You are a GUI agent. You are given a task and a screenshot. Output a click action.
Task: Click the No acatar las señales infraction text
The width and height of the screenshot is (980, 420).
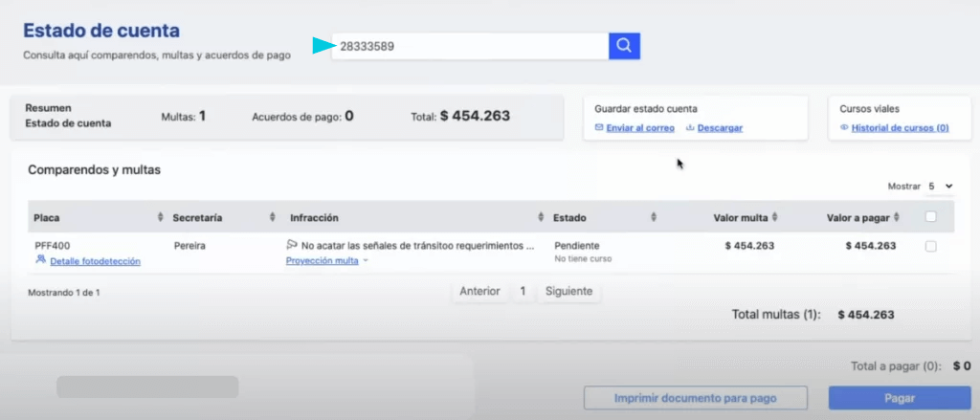(418, 246)
